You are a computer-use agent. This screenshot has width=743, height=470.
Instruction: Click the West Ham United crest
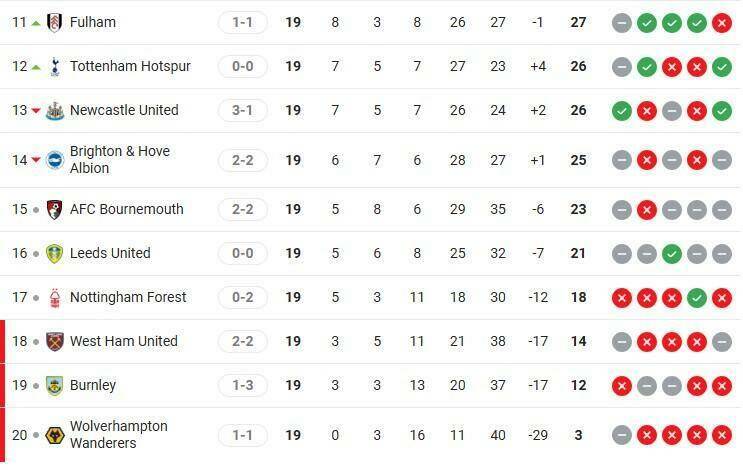[54, 341]
